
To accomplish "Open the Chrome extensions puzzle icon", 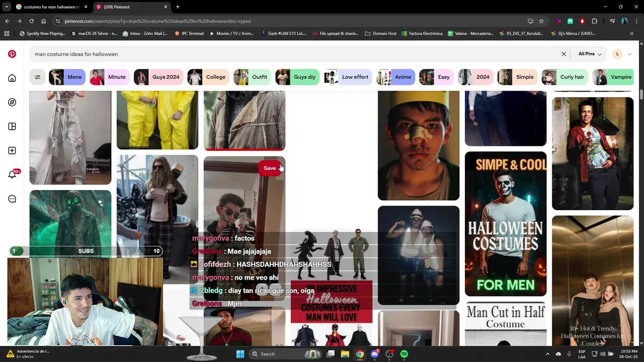I will (594, 21).
